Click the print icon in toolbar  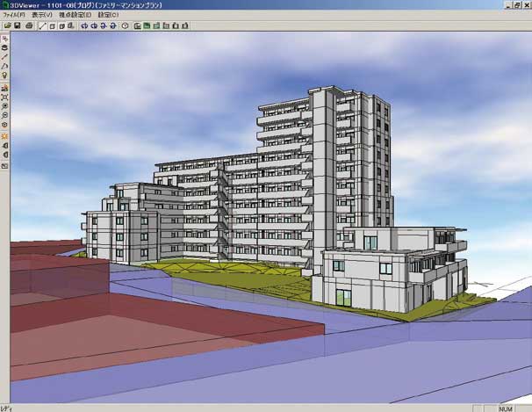(29, 26)
